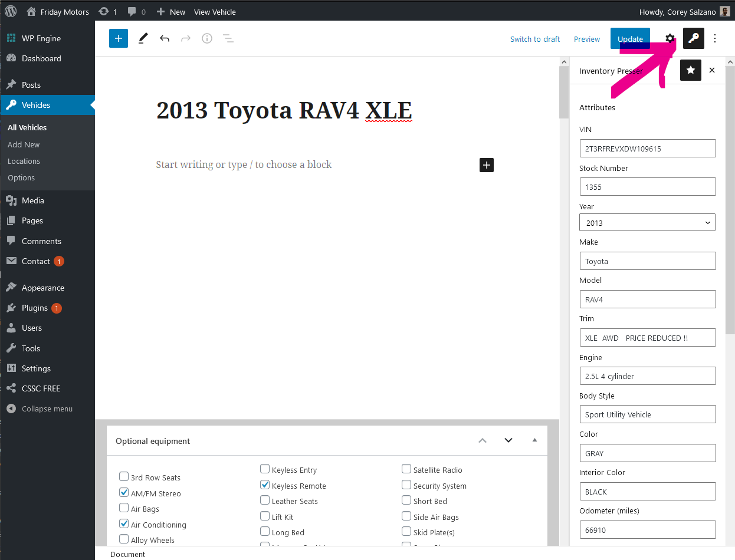Open Plugins menu item

(47, 308)
